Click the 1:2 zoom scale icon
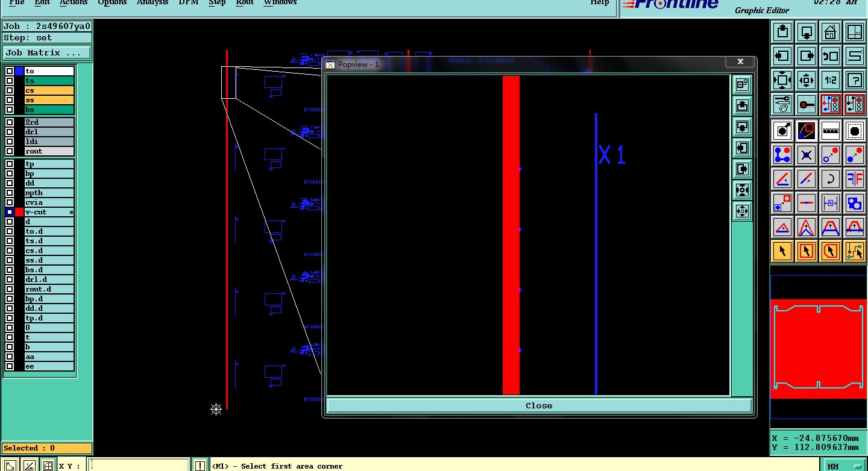Image resolution: width=868 pixels, height=471 pixels. click(x=831, y=80)
